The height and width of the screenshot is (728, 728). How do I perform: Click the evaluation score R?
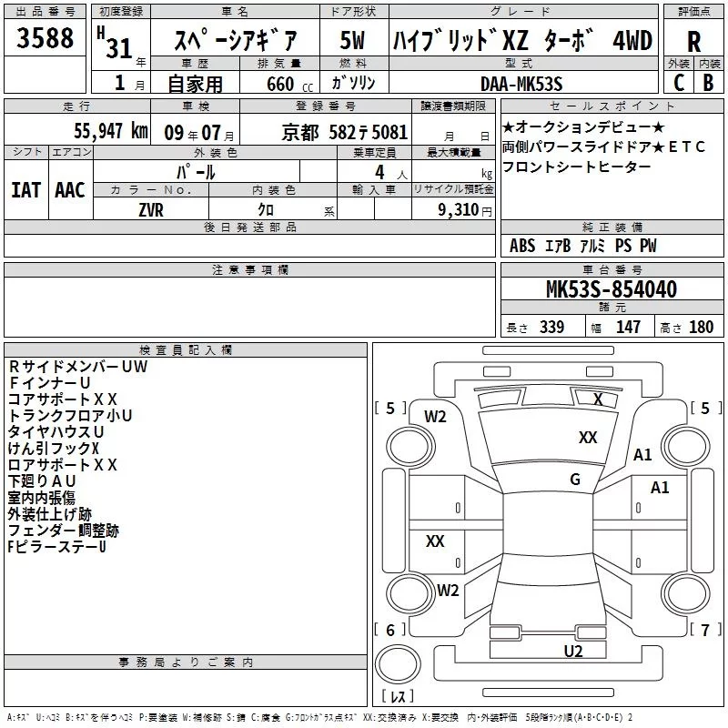pyautogui.click(x=693, y=42)
